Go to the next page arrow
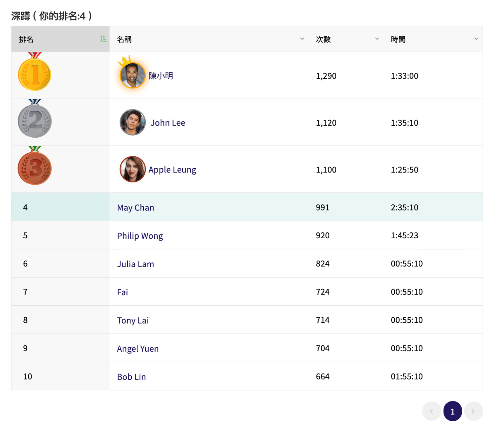495x448 pixels. [x=473, y=411]
